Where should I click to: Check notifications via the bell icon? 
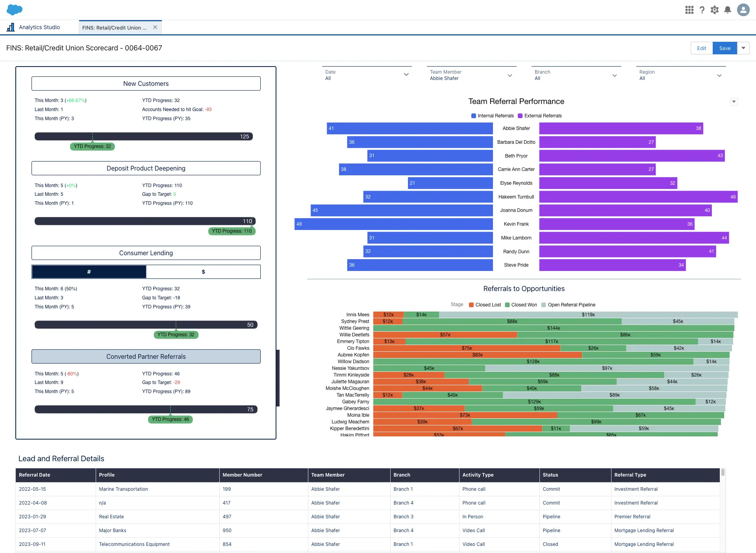728,10
